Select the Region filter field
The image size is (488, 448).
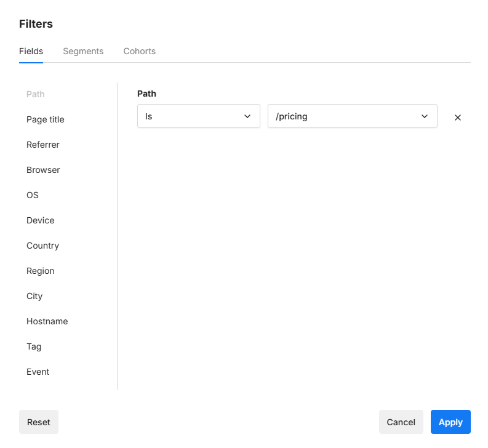41,271
